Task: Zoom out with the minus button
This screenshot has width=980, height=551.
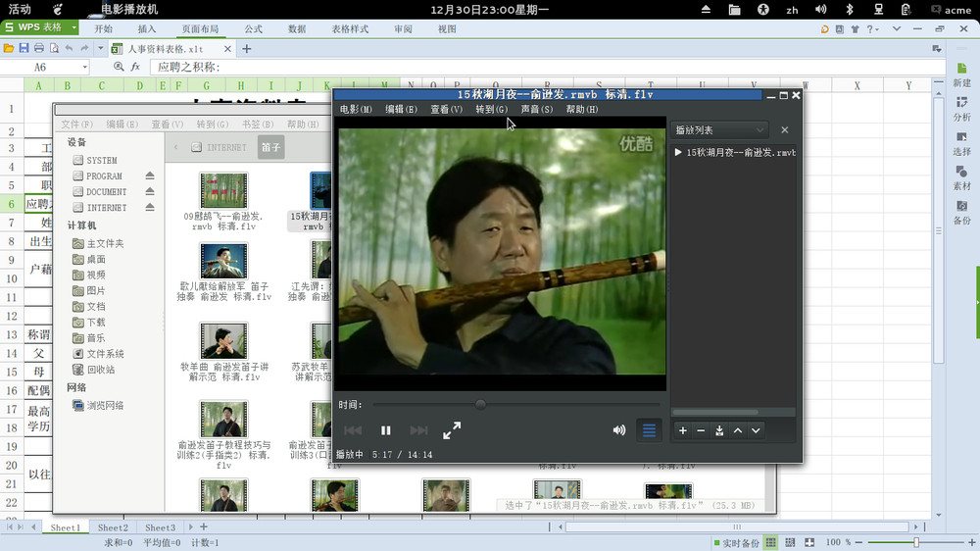Action: [858, 542]
